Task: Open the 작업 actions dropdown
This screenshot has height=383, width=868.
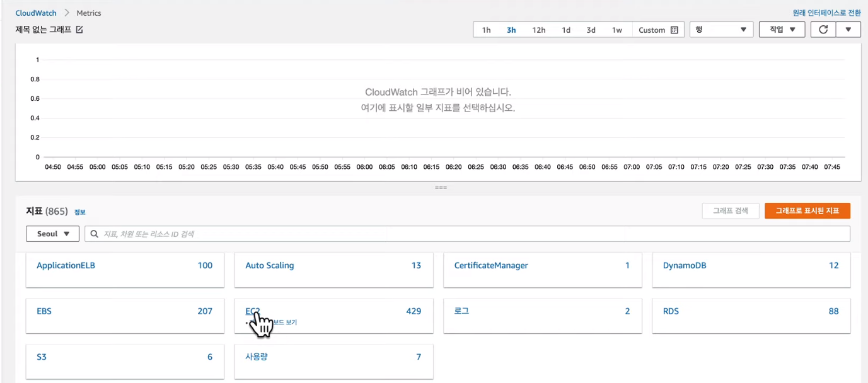Action: tap(782, 30)
